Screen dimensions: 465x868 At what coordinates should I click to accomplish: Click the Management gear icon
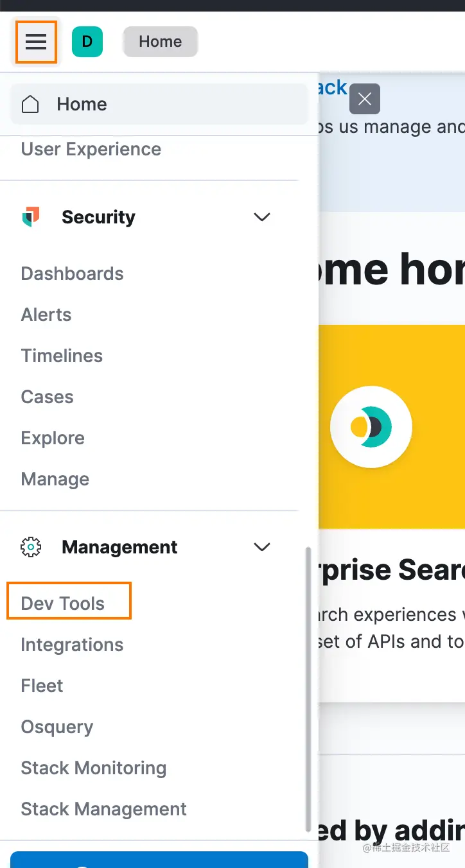pyautogui.click(x=31, y=547)
